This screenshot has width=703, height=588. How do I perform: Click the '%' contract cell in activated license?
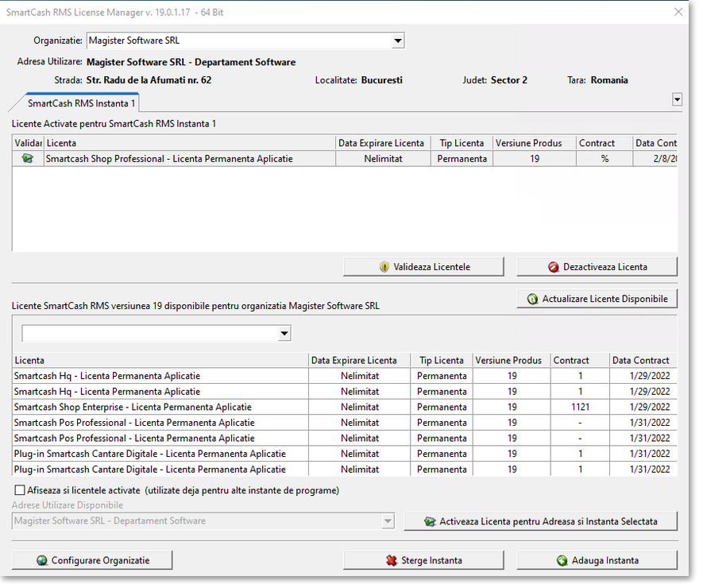[x=605, y=159]
